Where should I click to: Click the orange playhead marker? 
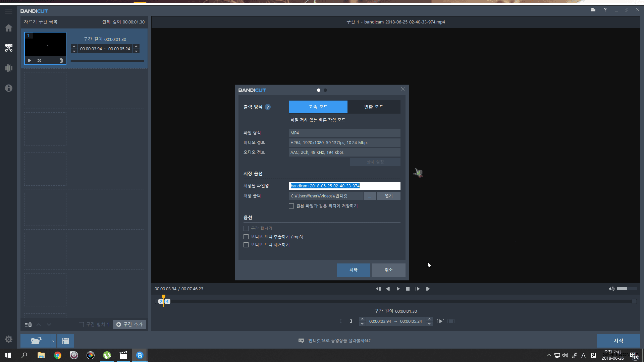[x=163, y=297]
